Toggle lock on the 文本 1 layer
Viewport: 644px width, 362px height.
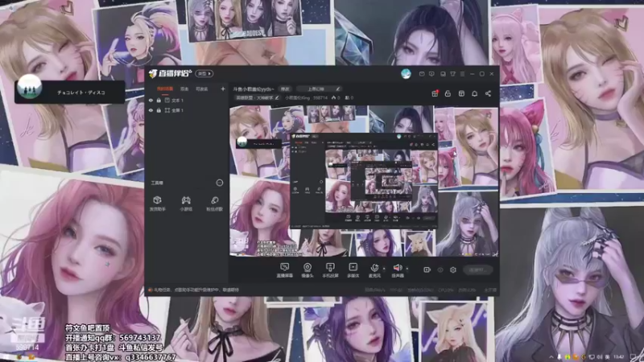pyautogui.click(x=159, y=100)
